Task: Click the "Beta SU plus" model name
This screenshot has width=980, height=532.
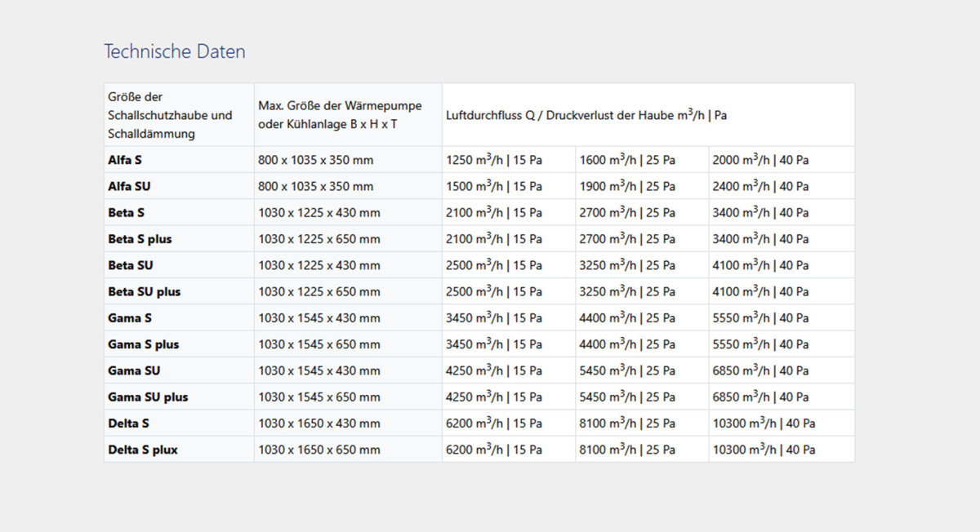Action: (x=145, y=291)
